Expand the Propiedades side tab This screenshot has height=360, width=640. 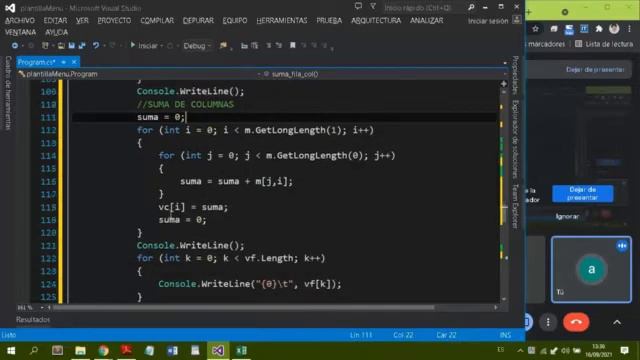click(x=515, y=75)
